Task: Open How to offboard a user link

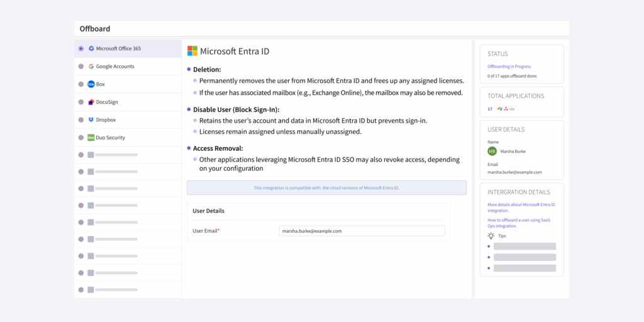Action: click(519, 223)
